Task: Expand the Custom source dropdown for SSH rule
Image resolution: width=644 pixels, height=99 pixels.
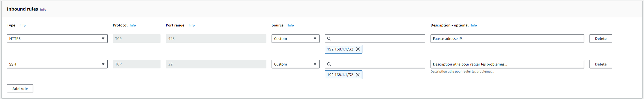Action: pyautogui.click(x=295, y=64)
